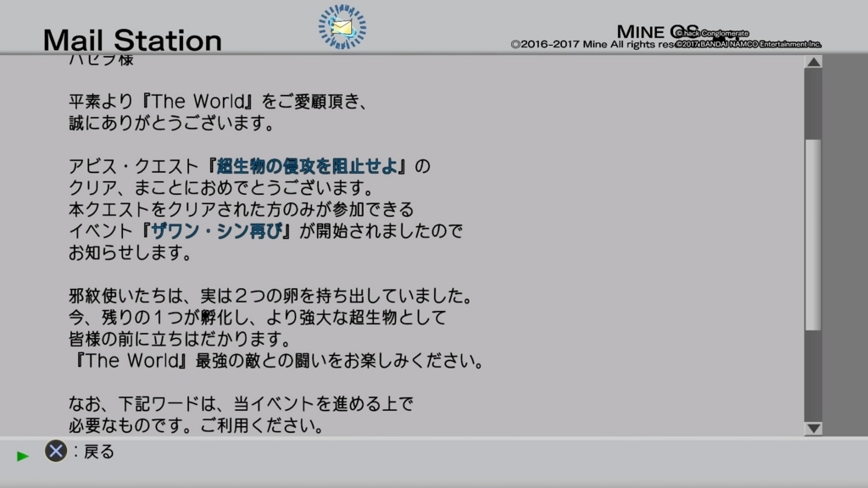
Task: Click the green play arrow indicator
Action: point(23,457)
